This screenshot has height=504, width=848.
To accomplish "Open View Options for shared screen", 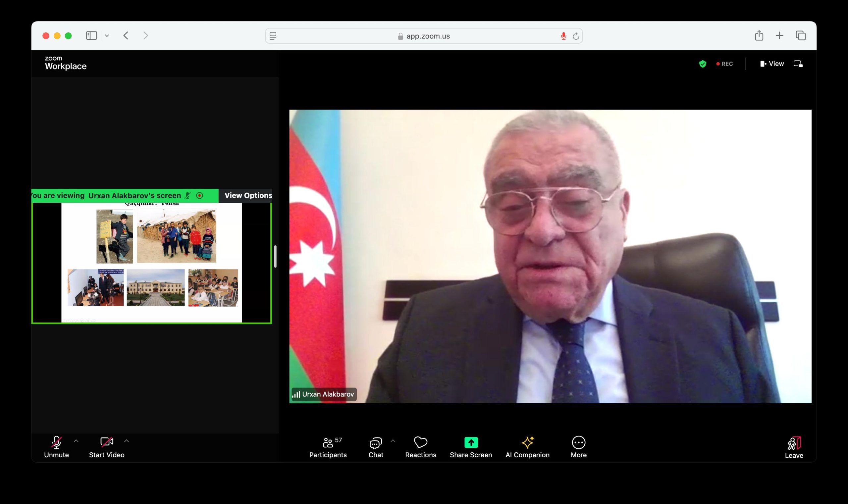I will 248,195.
